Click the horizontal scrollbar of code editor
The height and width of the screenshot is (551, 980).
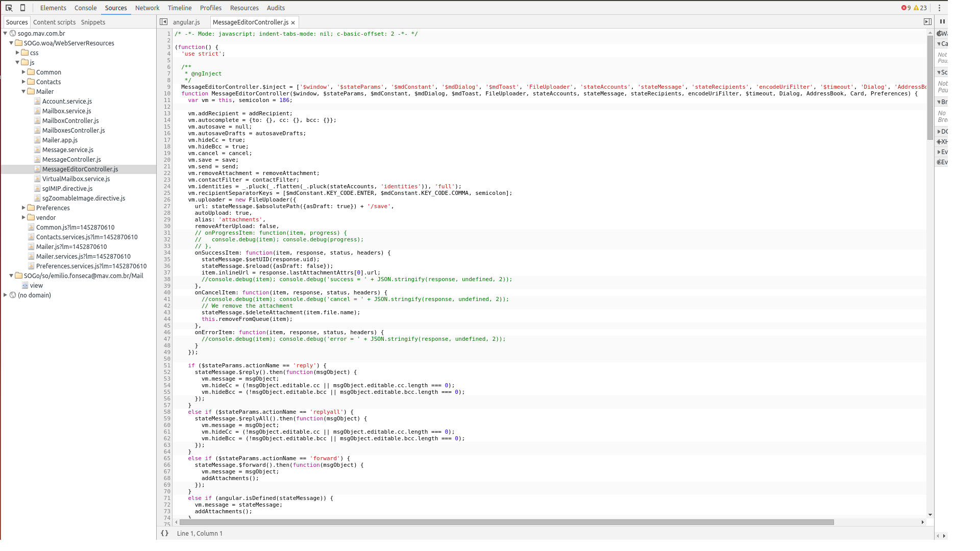pos(506,522)
